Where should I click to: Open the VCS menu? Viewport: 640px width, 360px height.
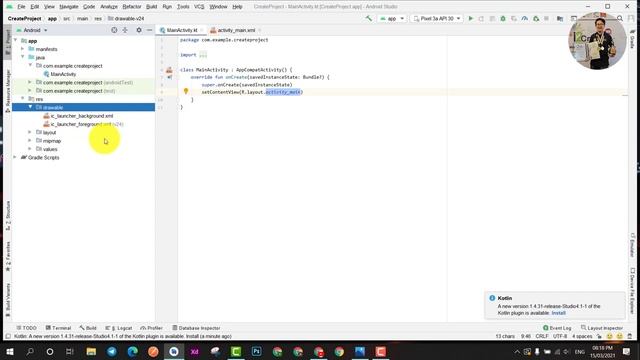pyautogui.click(x=199, y=7)
